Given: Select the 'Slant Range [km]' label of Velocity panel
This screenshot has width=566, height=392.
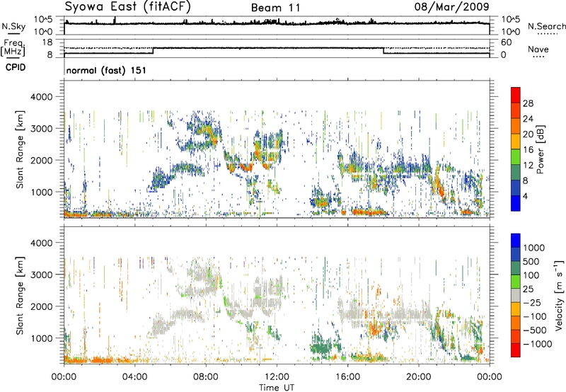Looking at the screenshot, I should pos(20,295).
